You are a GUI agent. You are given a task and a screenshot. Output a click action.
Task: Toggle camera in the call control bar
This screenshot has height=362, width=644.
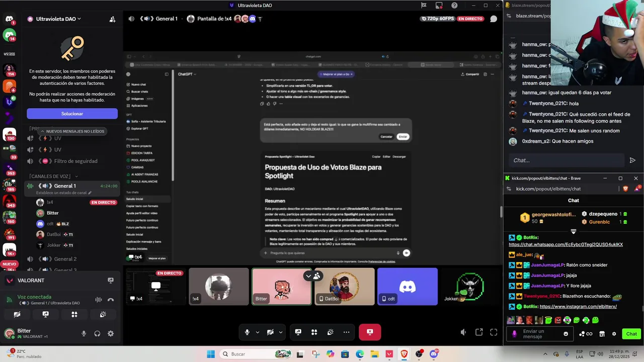(x=270, y=332)
